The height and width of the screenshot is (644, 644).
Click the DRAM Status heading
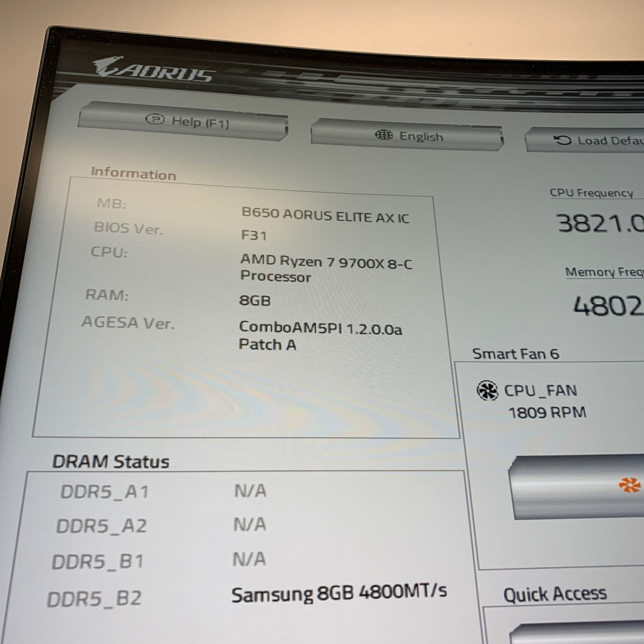tap(111, 462)
